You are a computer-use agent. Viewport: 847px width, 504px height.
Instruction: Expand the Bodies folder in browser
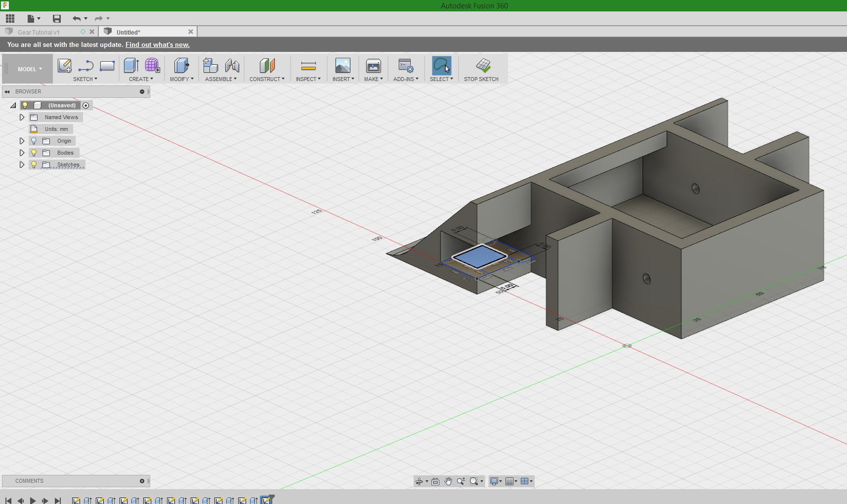[x=22, y=152]
